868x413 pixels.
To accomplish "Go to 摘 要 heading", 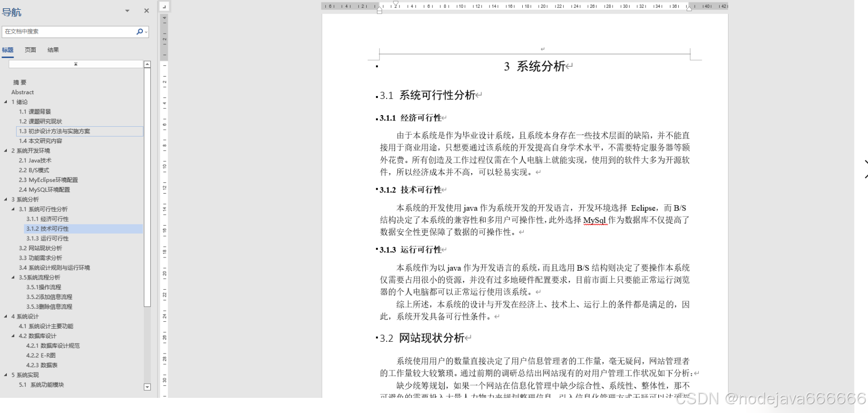I will pos(20,82).
